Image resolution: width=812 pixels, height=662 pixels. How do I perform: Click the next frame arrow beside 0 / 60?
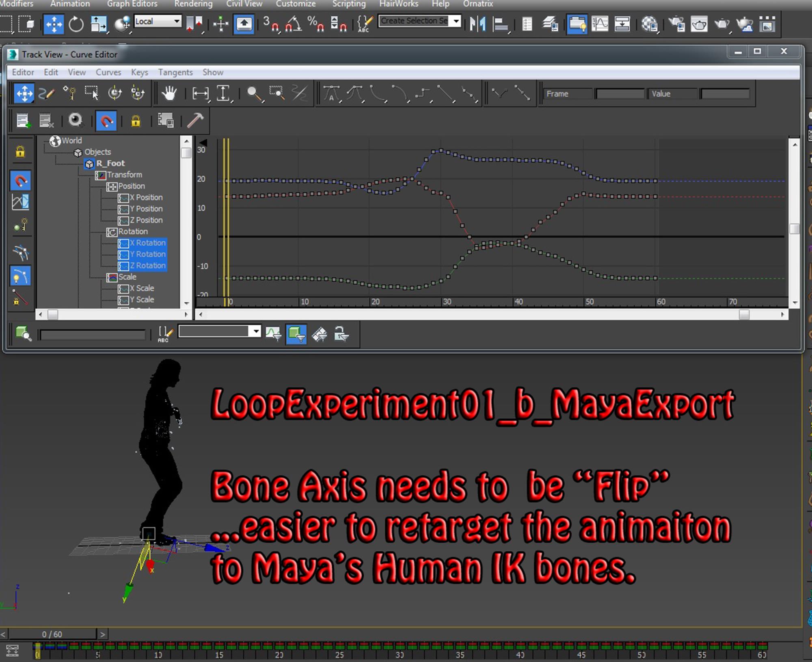[x=103, y=634]
